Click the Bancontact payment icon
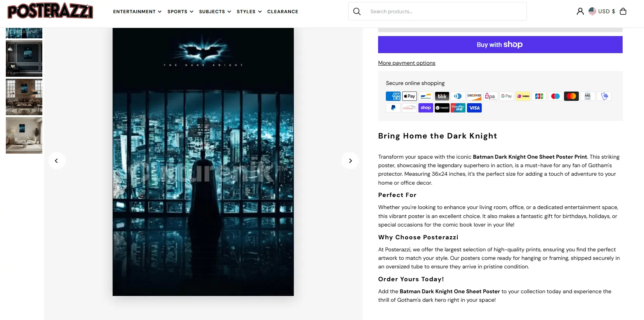 tap(426, 96)
